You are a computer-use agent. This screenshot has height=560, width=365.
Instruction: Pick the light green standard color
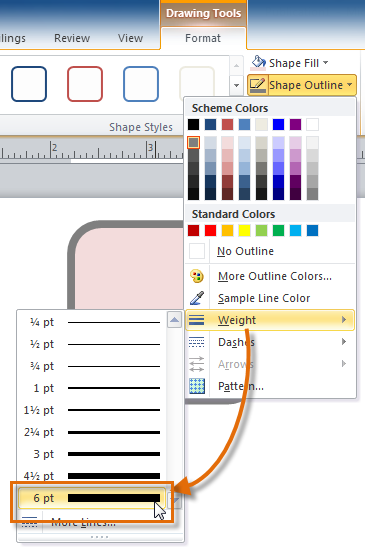(x=261, y=231)
